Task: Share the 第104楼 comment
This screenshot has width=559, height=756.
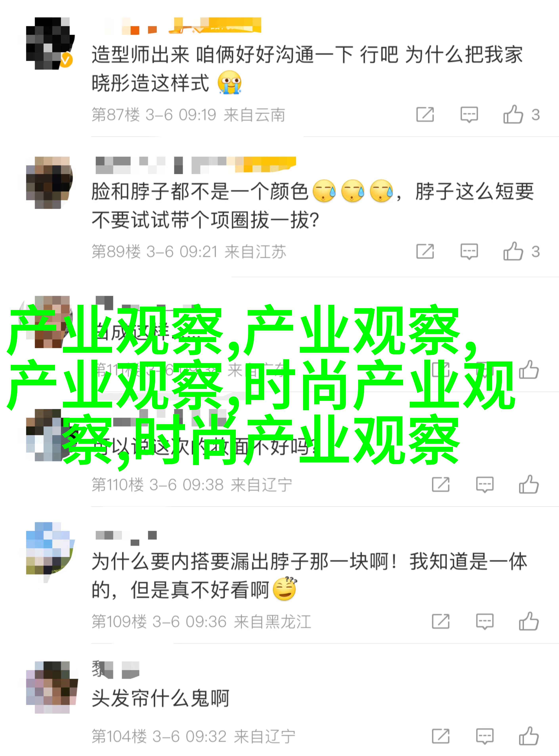Action: pos(441,736)
